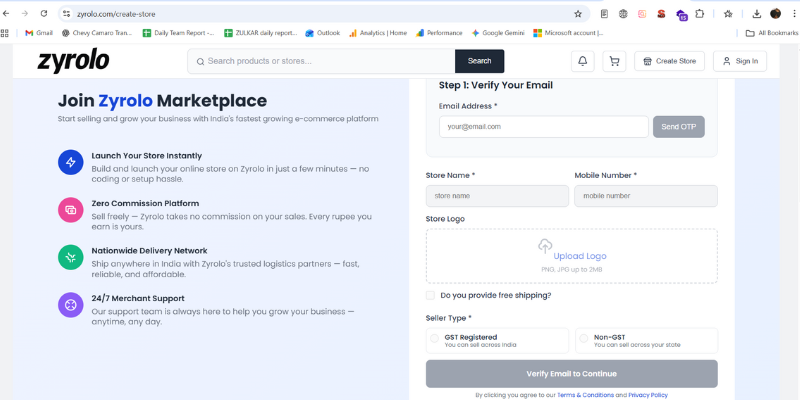Image resolution: width=800 pixels, height=400 pixels.
Task: Click the zyrolo logo
Action: tap(73, 61)
